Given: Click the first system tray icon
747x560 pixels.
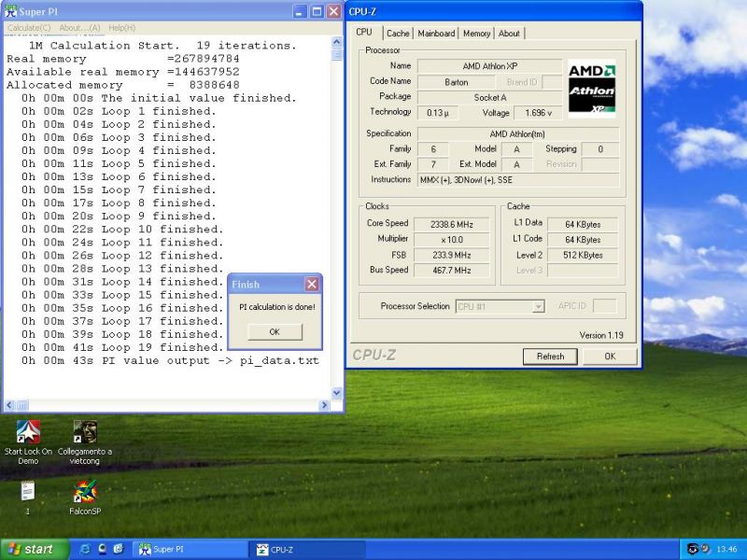Looking at the screenshot, I should (x=693, y=549).
